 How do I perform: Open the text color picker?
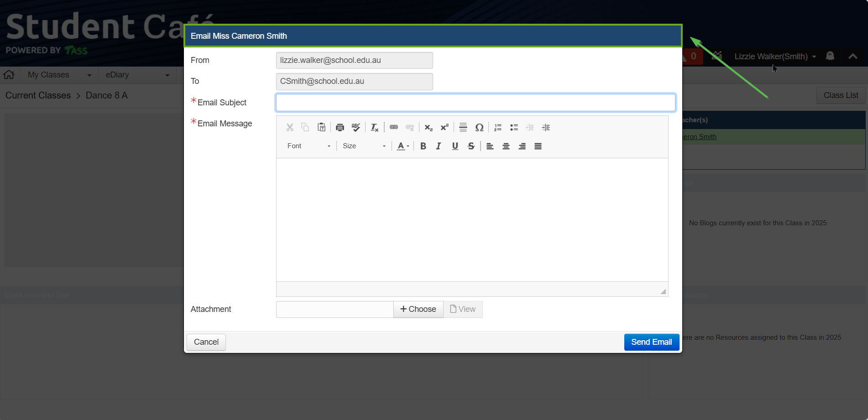point(403,146)
